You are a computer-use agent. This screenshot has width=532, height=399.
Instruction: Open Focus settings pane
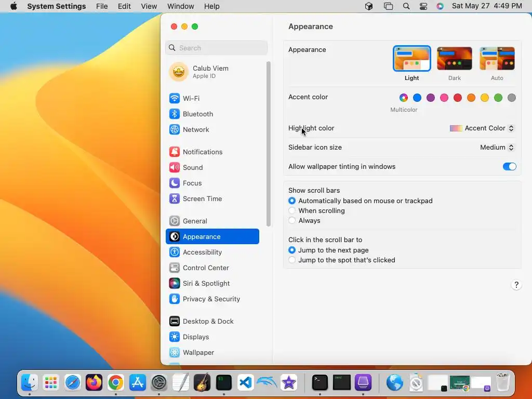[x=212, y=183]
